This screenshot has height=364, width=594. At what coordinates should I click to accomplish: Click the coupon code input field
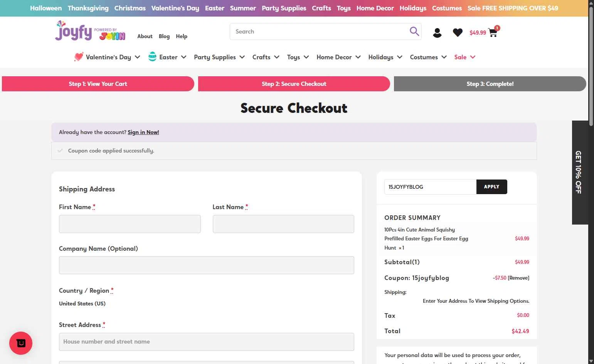click(430, 187)
